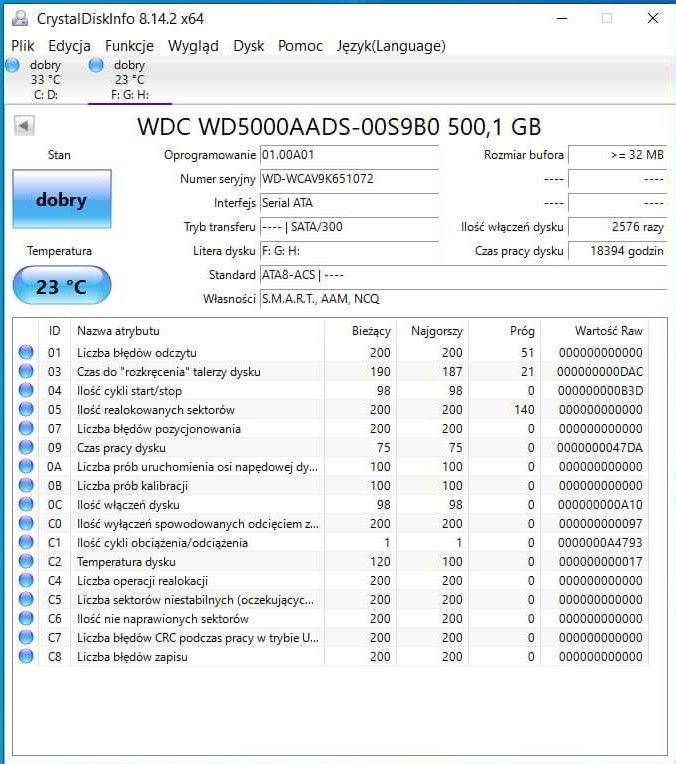Minimize the CrystalDiskInfo window
The width and height of the screenshot is (676, 764).
(562, 19)
